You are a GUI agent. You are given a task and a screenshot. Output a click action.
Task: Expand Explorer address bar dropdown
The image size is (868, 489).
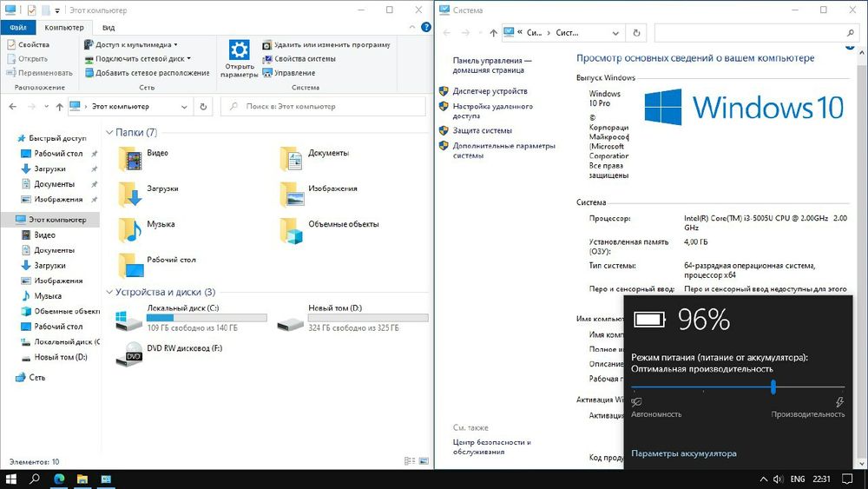pos(184,106)
